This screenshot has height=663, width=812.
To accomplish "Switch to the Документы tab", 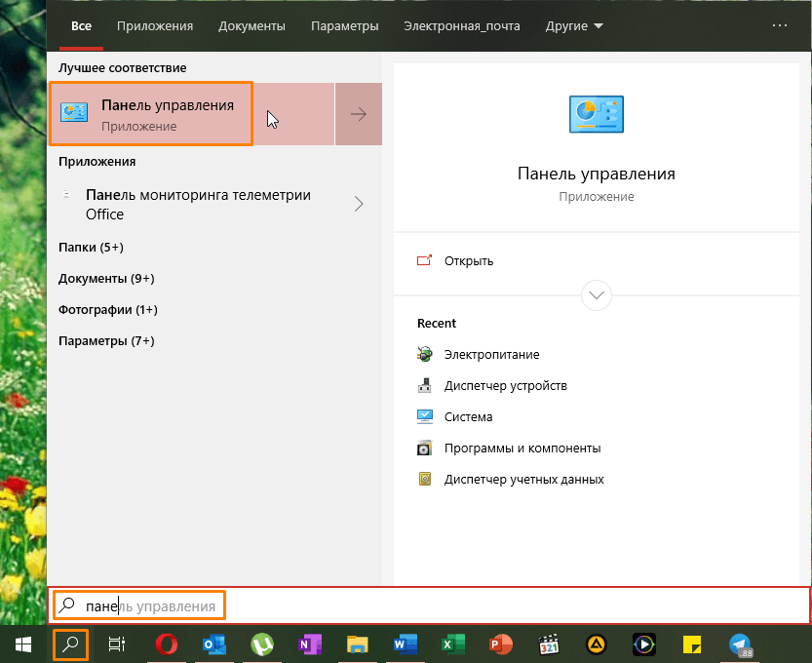I will [251, 26].
